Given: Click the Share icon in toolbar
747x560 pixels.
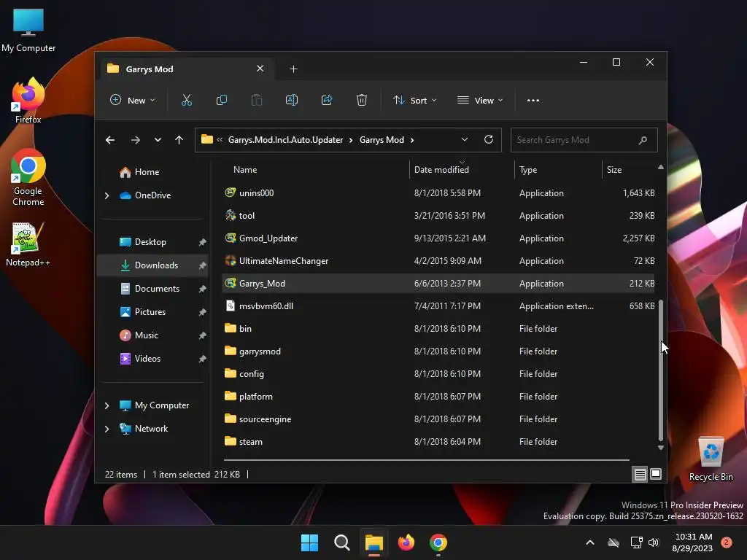Looking at the screenshot, I should (327, 100).
